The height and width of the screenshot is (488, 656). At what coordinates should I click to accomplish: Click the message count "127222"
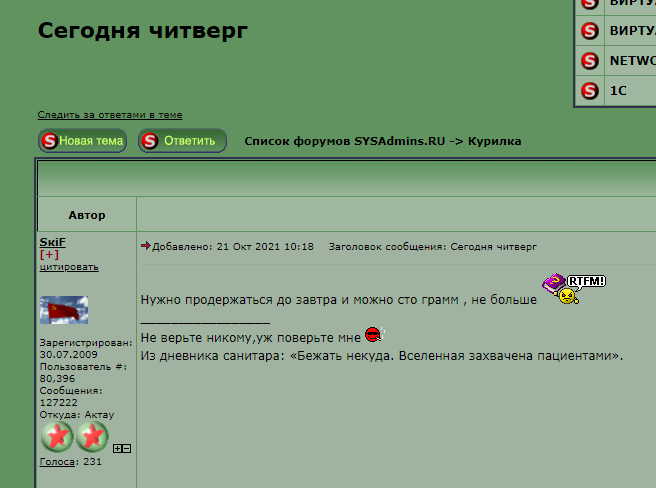tap(59, 403)
